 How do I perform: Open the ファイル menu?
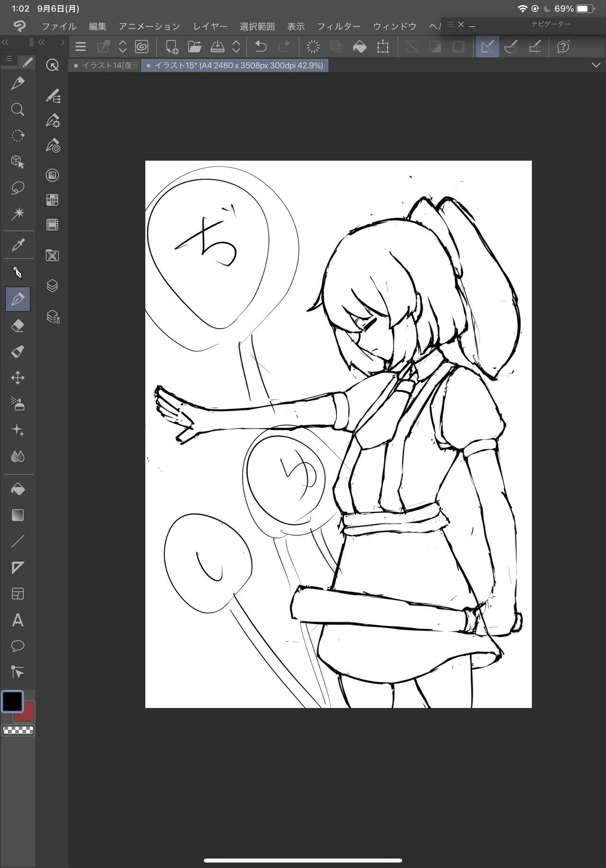(x=59, y=27)
